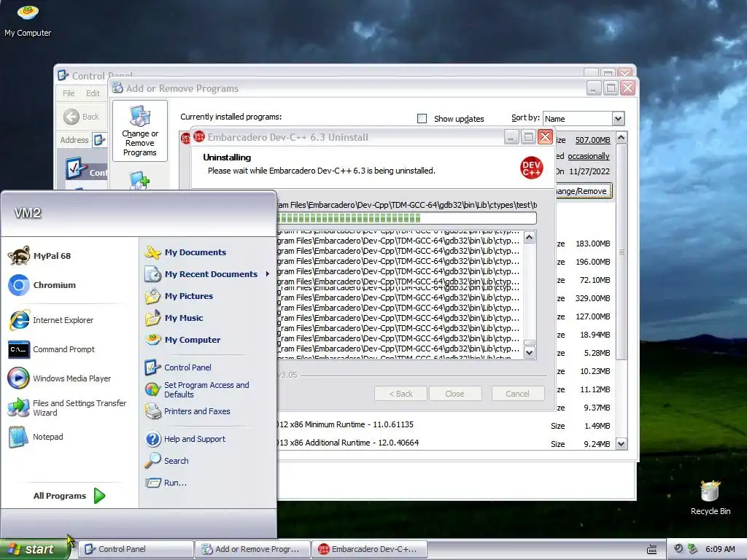Expand All Programs list
This screenshot has height=560, width=747.
pos(69,496)
